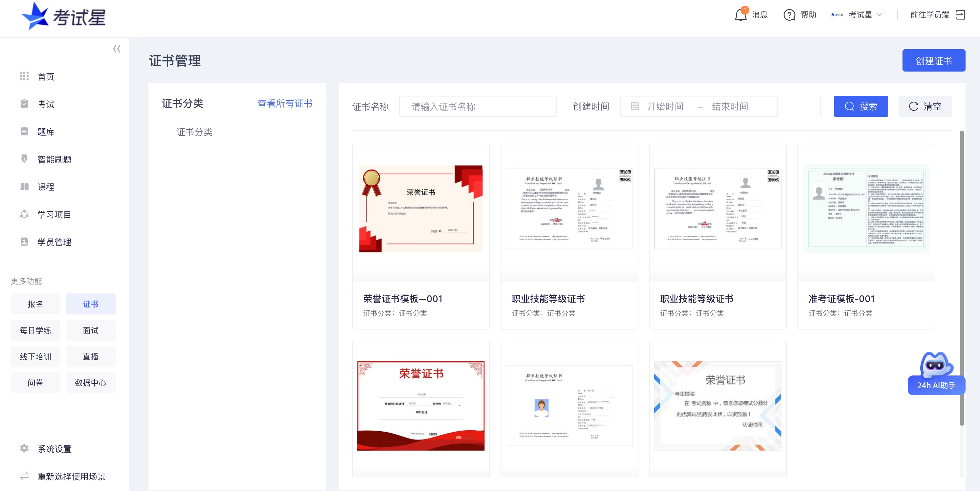Open 荣誉证书模板—001 thumbnail
Viewport: 980px width, 491px height.
[421, 208]
